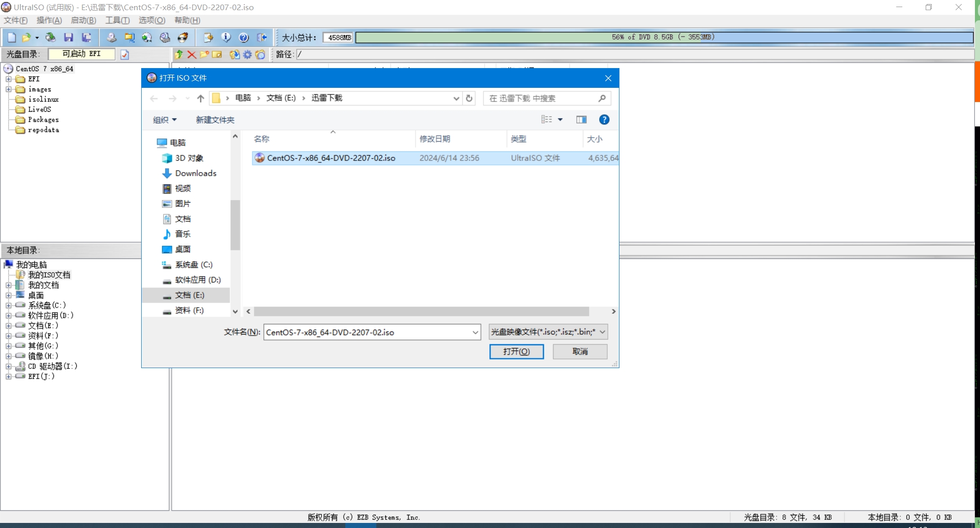Open the 组织 dropdown in the dialog
980x528 pixels.
tap(165, 120)
